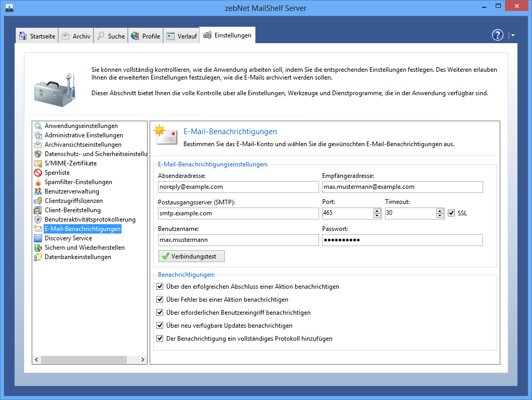Click the Discovery Service icon
Viewport: 532px width, 400px height.
pos(38,238)
